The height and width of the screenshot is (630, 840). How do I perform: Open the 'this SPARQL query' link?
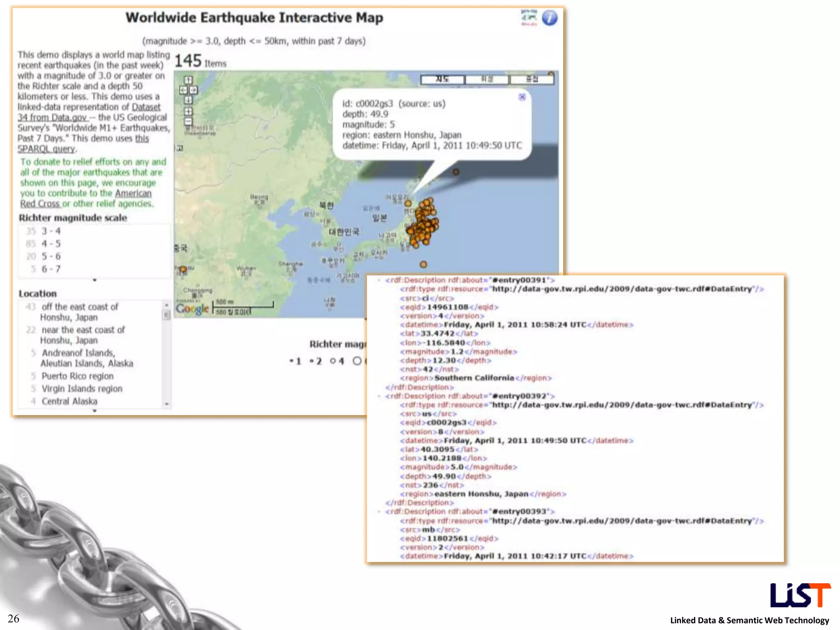tap(83, 144)
